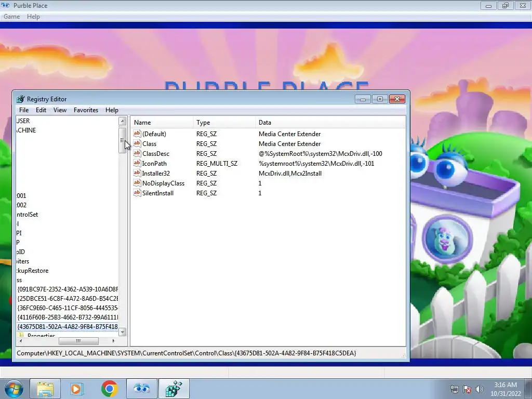The image size is (532, 399).
Task: Open Action Center flag icon in tray
Action: (467, 389)
